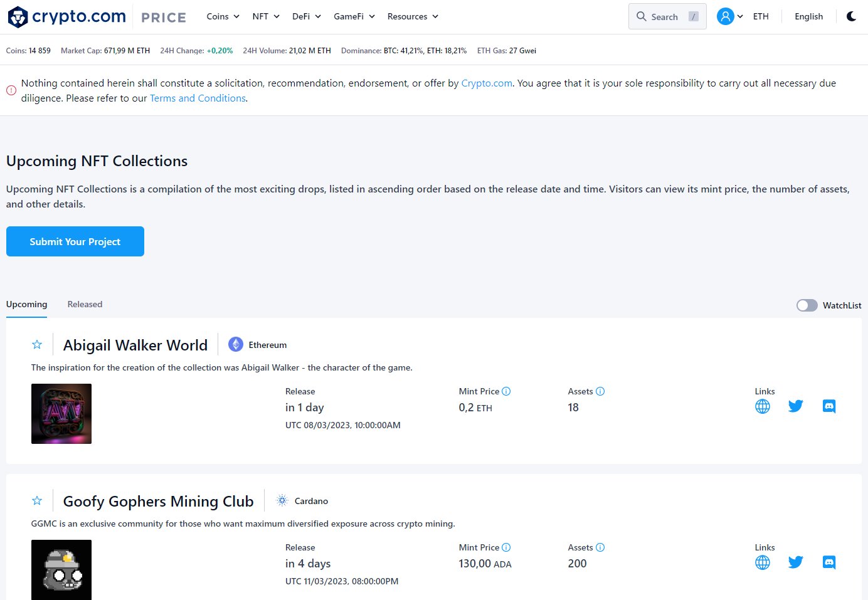Click the release date UTC 11/03/2023
Image resolution: width=868 pixels, height=600 pixels.
click(x=342, y=581)
